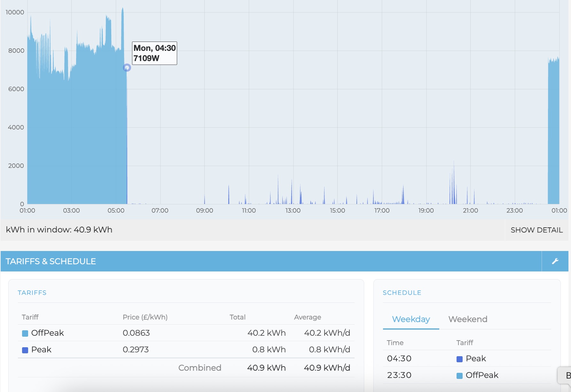The image size is (571, 392).
Task: Click the Combined total row
Action: [186, 368]
